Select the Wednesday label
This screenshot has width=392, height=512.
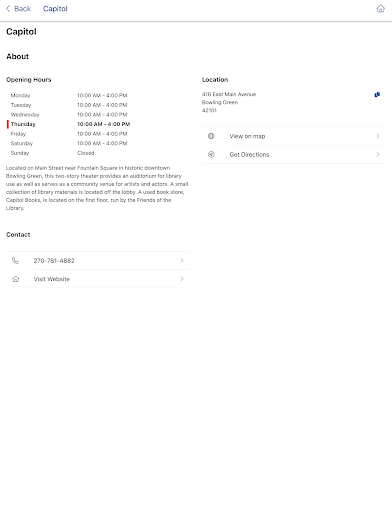pos(25,115)
